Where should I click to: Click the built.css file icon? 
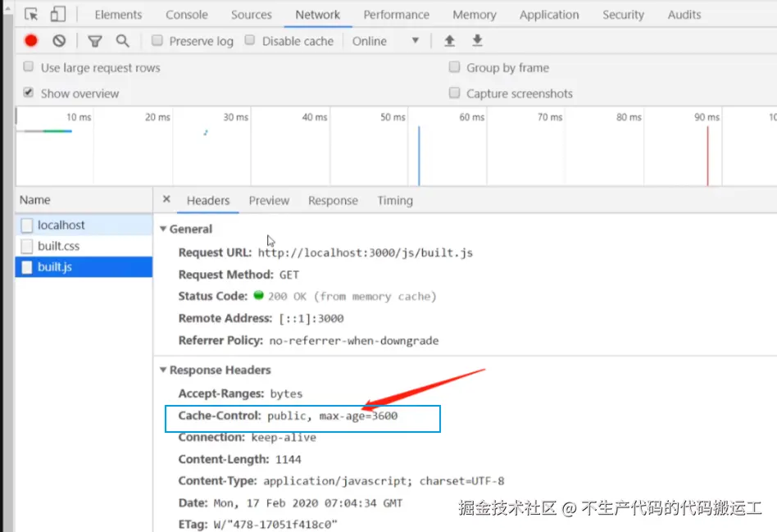coord(27,247)
